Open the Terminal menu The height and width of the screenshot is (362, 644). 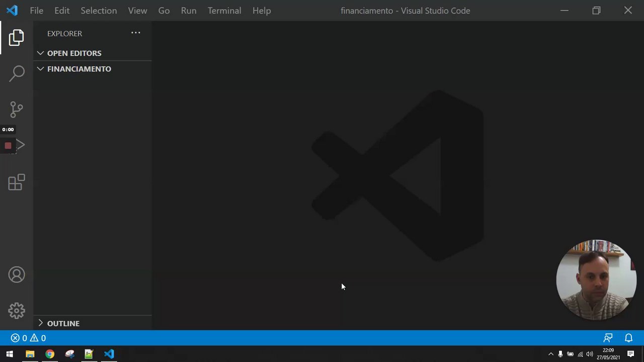tap(224, 11)
